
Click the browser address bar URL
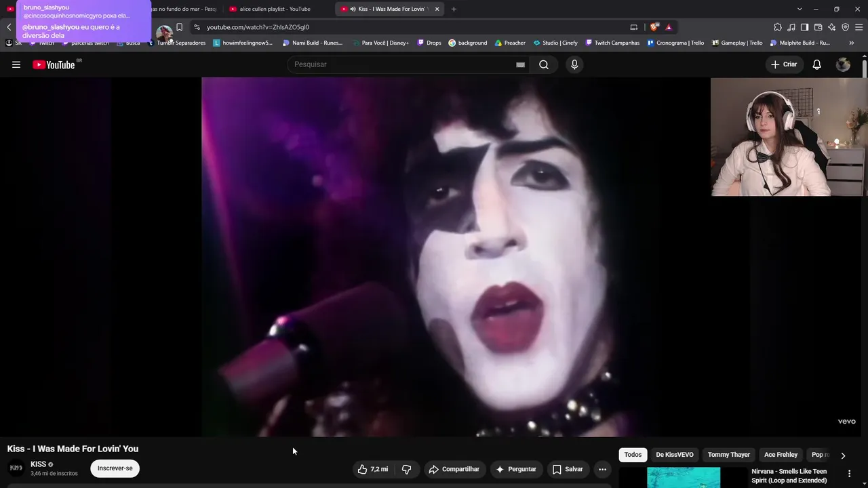pyautogui.click(x=258, y=27)
